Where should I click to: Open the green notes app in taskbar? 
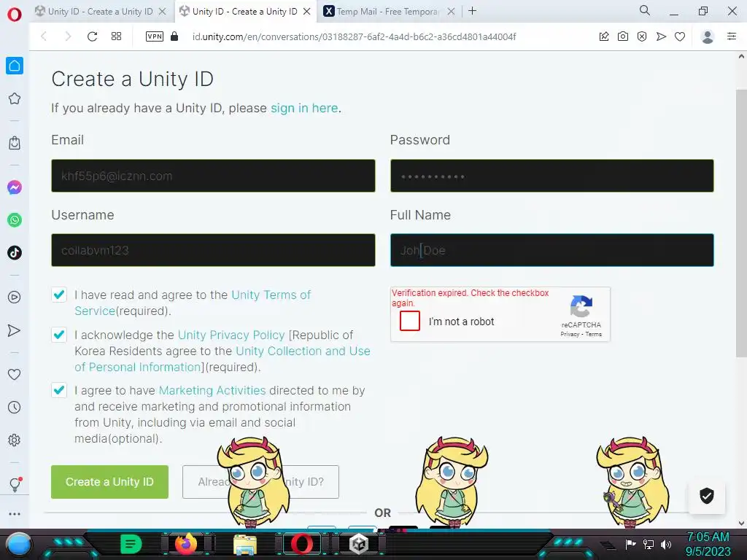pyautogui.click(x=131, y=544)
